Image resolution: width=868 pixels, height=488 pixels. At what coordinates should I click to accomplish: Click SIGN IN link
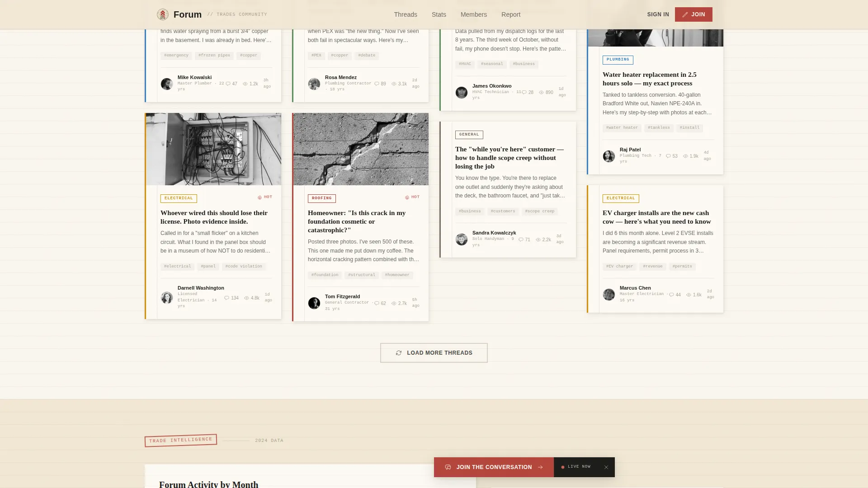click(658, 14)
